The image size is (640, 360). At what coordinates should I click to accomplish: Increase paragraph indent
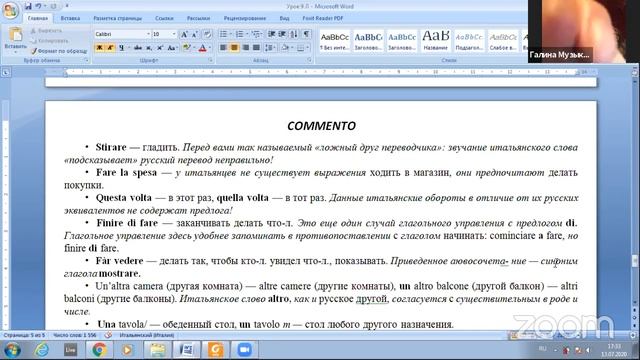[282, 34]
